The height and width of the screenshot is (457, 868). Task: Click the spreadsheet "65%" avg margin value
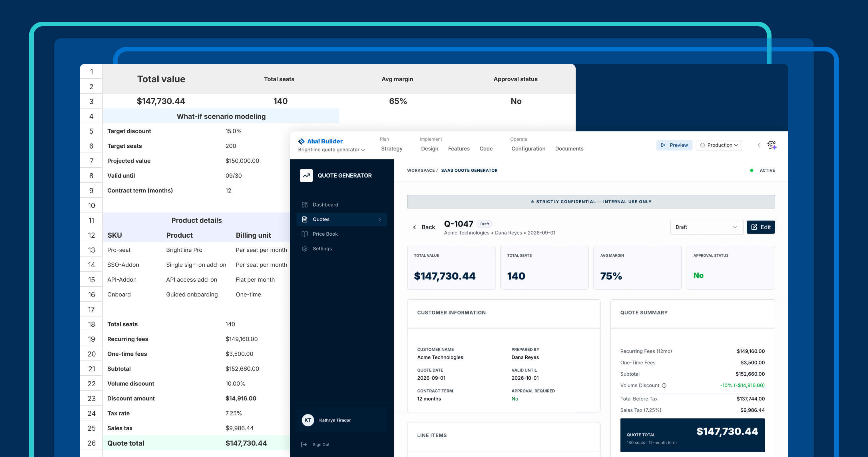click(x=398, y=101)
